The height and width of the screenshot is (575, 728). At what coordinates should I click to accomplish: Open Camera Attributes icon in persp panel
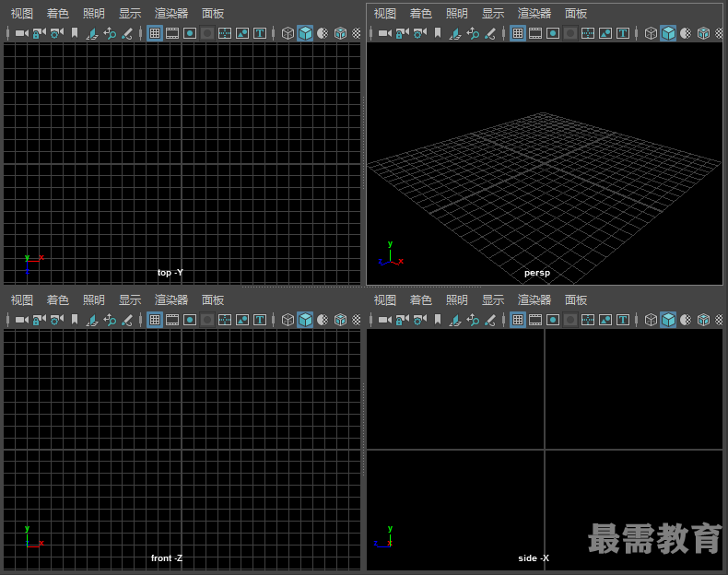pyautogui.click(x=420, y=33)
